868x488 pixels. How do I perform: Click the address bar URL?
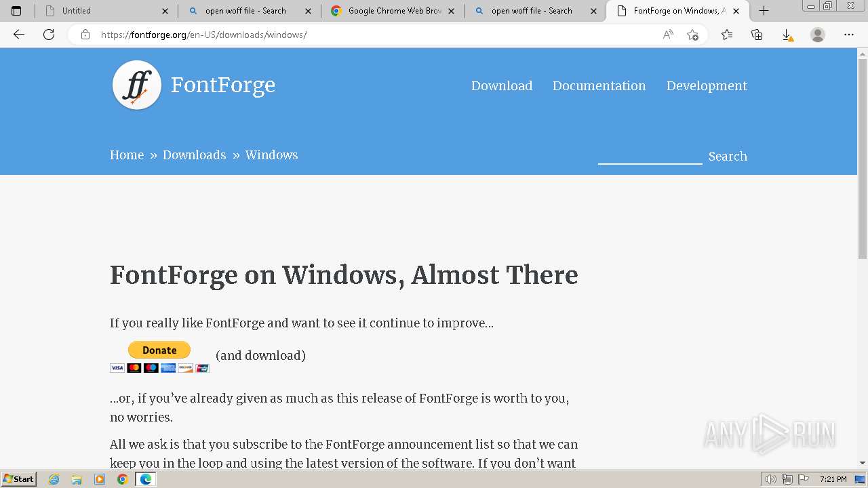click(203, 35)
